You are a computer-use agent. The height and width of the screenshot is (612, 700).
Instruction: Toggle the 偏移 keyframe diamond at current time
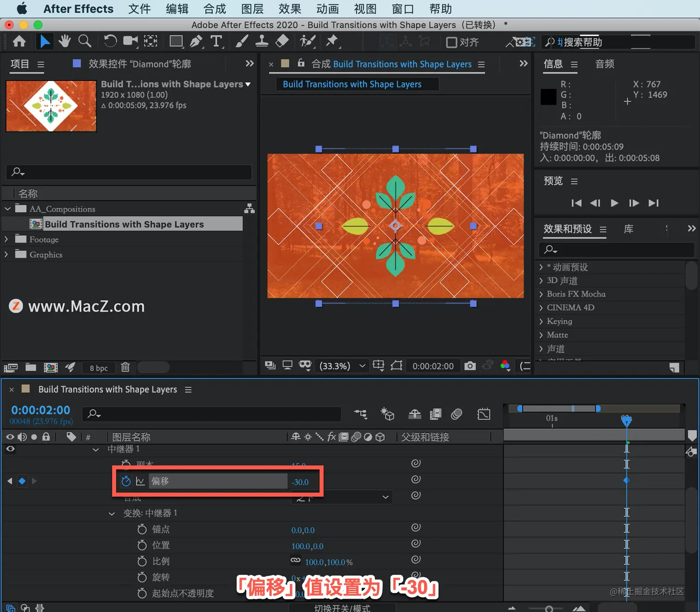click(22, 481)
